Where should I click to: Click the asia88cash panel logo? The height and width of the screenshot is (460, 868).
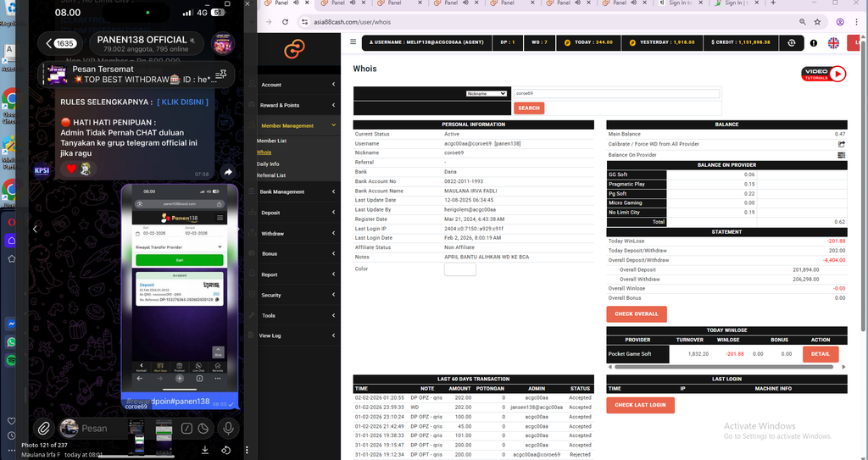click(x=294, y=49)
